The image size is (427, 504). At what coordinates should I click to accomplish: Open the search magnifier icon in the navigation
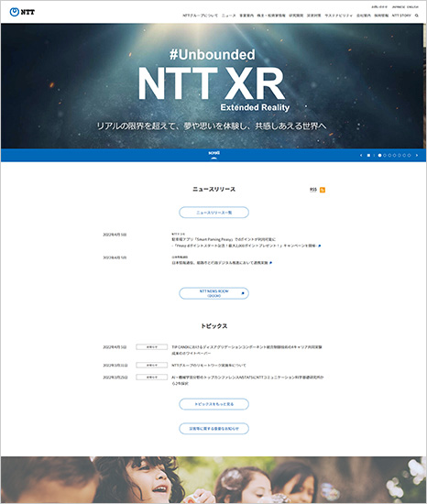tap(417, 16)
